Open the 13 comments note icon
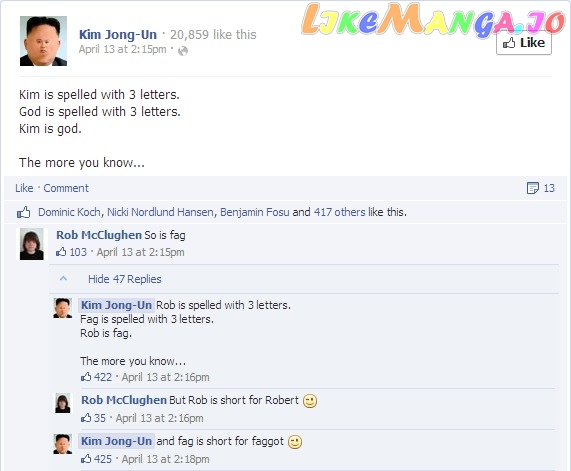 (x=532, y=188)
